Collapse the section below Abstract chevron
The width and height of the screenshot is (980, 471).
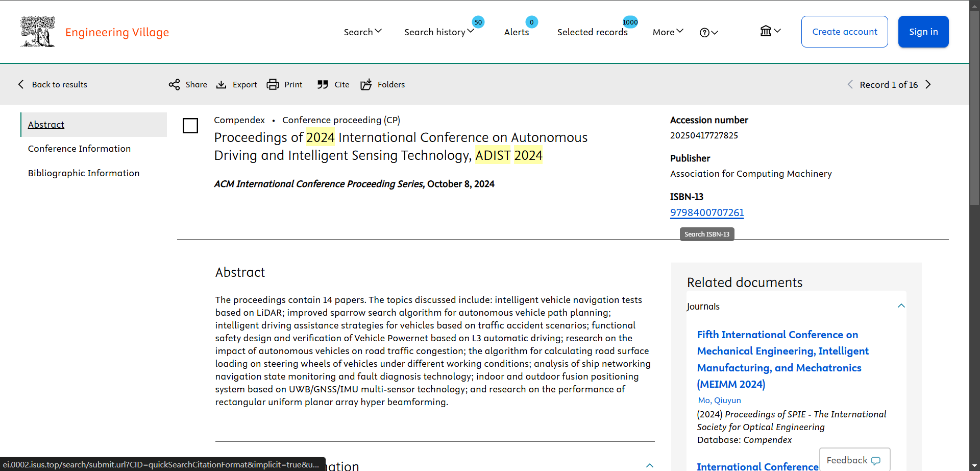coord(649,465)
